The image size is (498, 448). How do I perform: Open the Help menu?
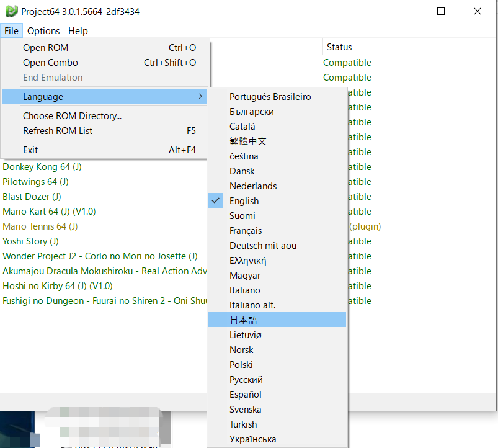click(x=78, y=31)
